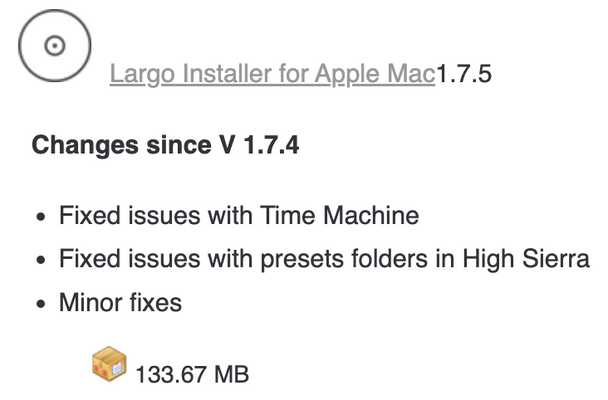Viewport: 608px width, 400px height.
Task: Open the Largo Installer for Apple Mac link
Action: point(273,74)
